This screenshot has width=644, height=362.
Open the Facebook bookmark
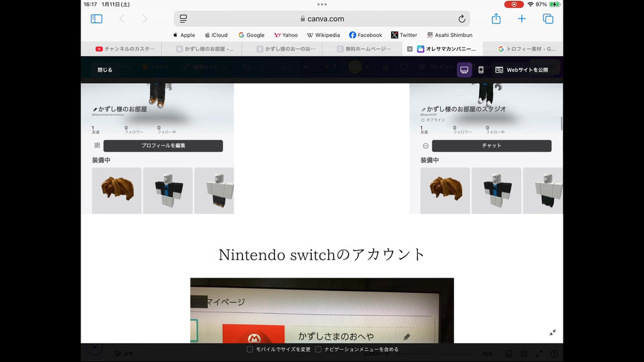click(x=366, y=36)
